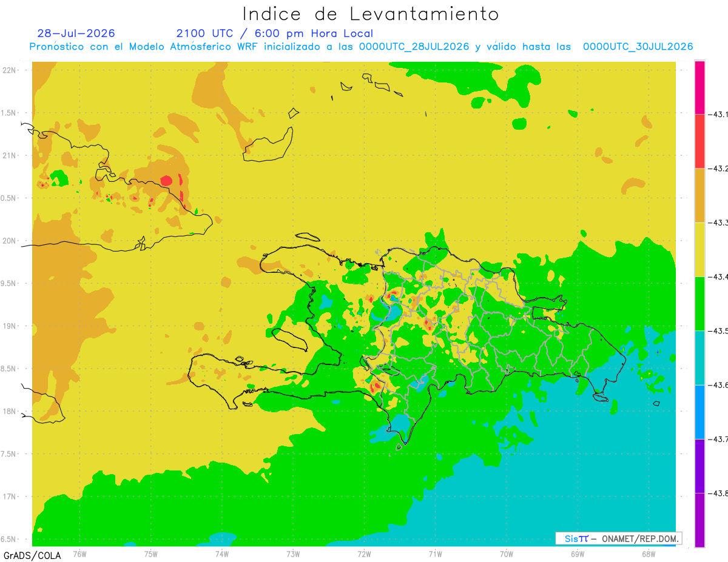Click the longitude label "74W"
The height and width of the screenshot is (562, 728).
pyautogui.click(x=221, y=554)
